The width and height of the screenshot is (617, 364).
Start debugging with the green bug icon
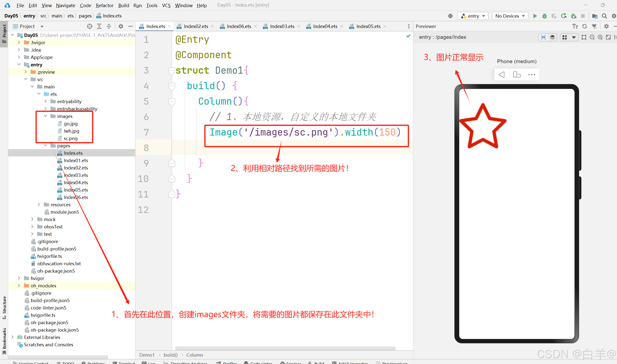click(x=545, y=16)
